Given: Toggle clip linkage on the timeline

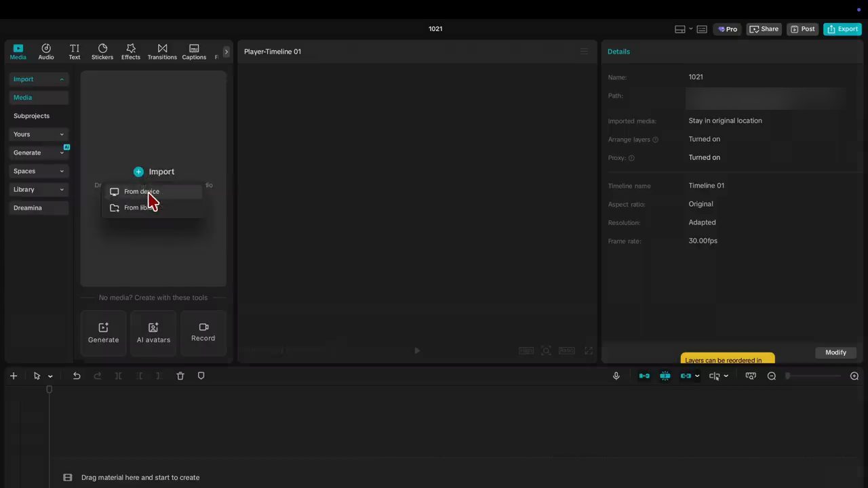Looking at the screenshot, I should 686,376.
